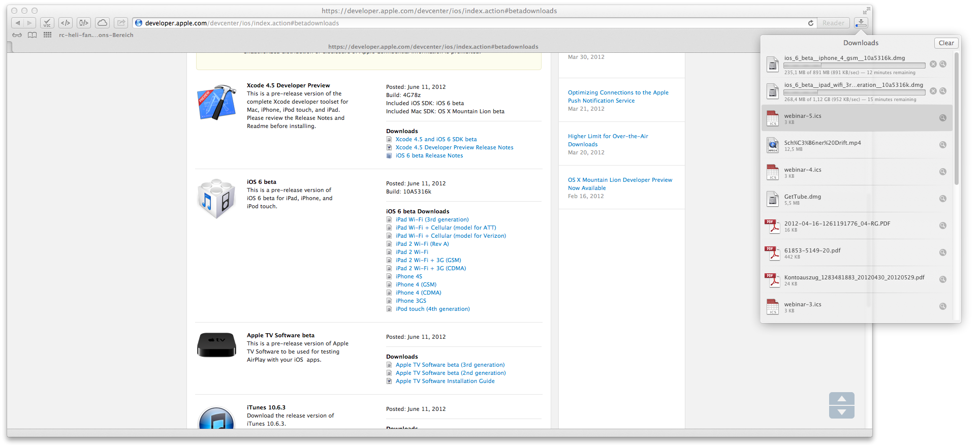Select Sch%C3%B6ner%20Drift.mp4 download row
980x447 pixels.
point(857,145)
